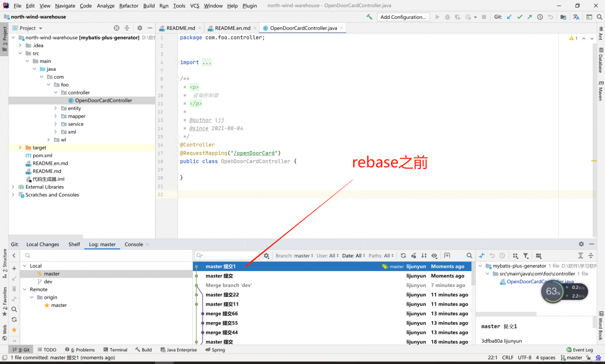Open the Database side panel button

click(601, 59)
